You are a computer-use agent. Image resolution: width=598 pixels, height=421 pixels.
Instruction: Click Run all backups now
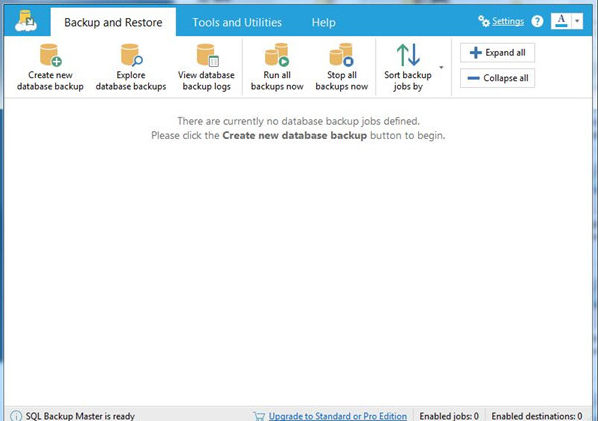[x=277, y=67]
